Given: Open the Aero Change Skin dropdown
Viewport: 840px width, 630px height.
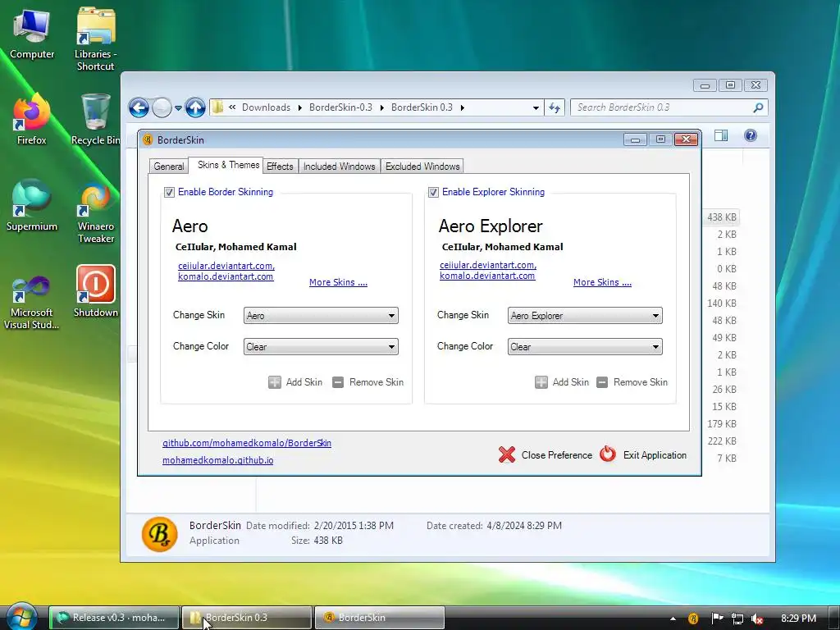Looking at the screenshot, I should [321, 316].
